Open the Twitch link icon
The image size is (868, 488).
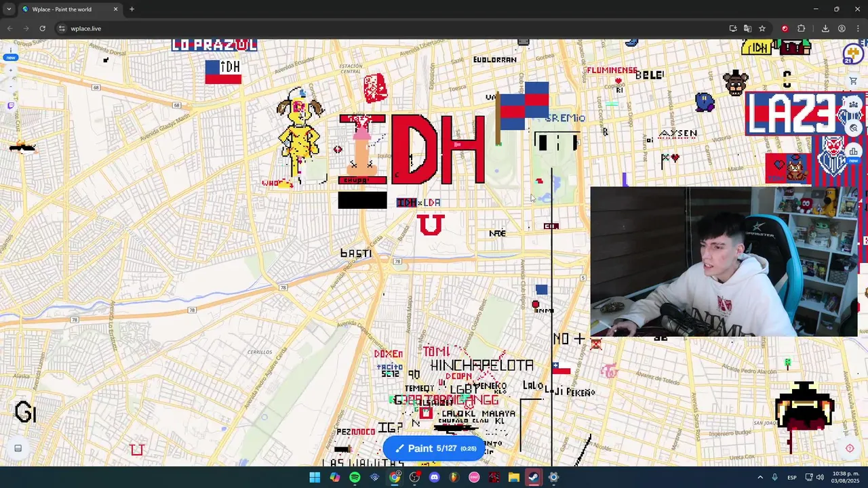pyautogui.click(x=10, y=106)
